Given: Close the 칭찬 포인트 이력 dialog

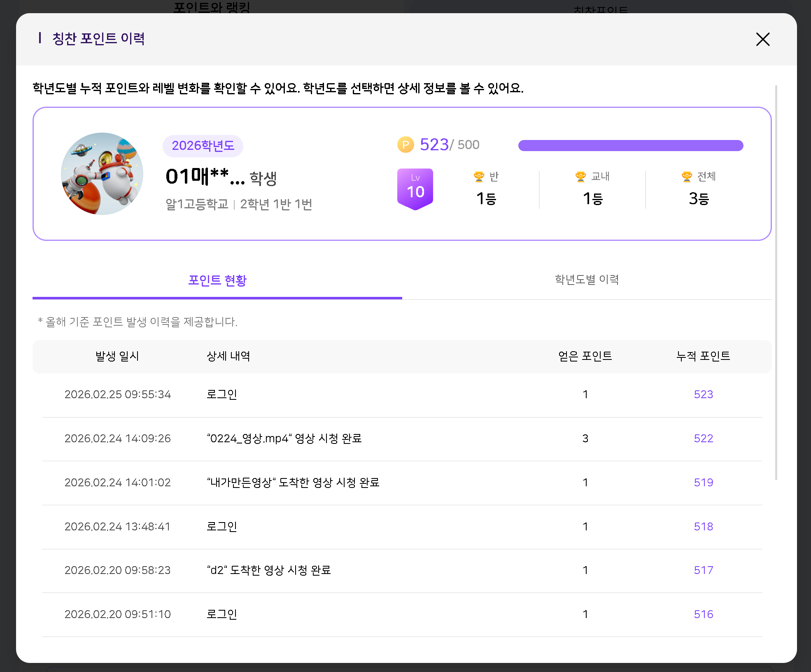Looking at the screenshot, I should pos(762,40).
